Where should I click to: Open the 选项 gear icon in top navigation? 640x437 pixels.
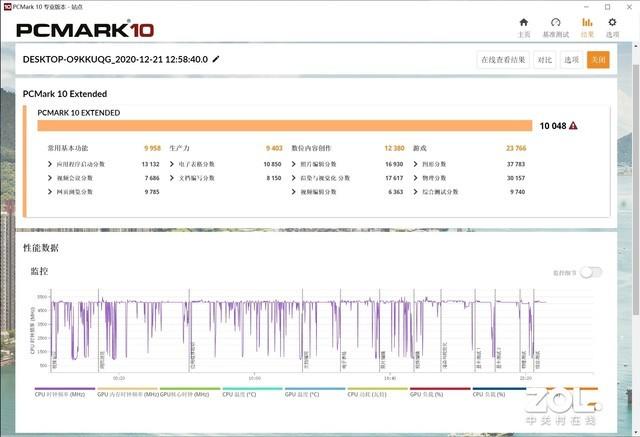(x=612, y=22)
